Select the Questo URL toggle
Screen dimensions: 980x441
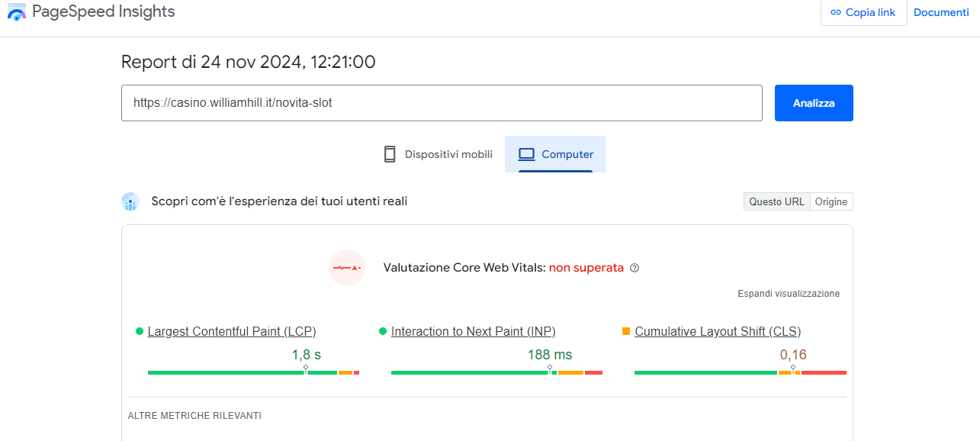[x=776, y=201]
